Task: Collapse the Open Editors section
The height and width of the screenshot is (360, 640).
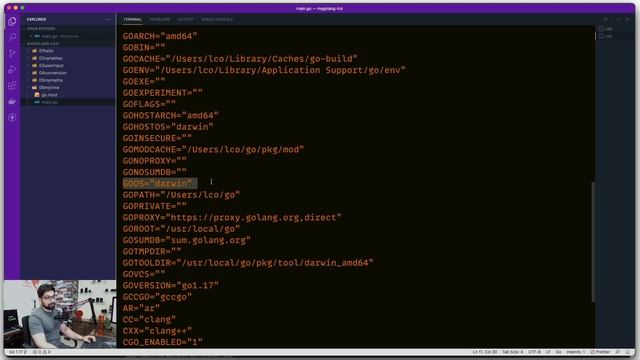Action: [41, 29]
